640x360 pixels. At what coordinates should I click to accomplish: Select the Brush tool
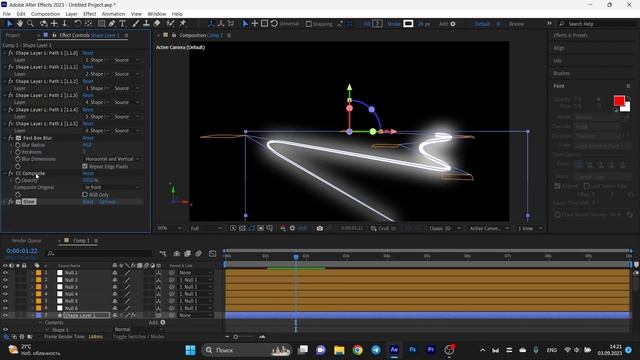pos(136,24)
